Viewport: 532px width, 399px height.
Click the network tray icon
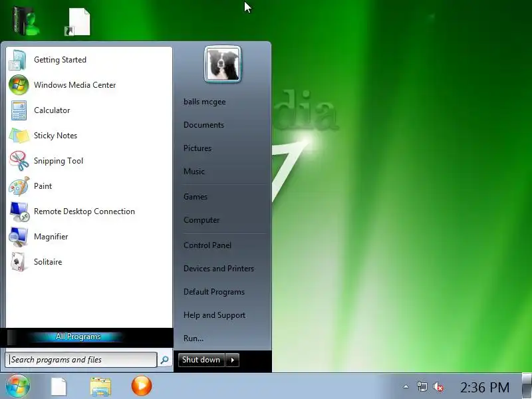coord(422,386)
